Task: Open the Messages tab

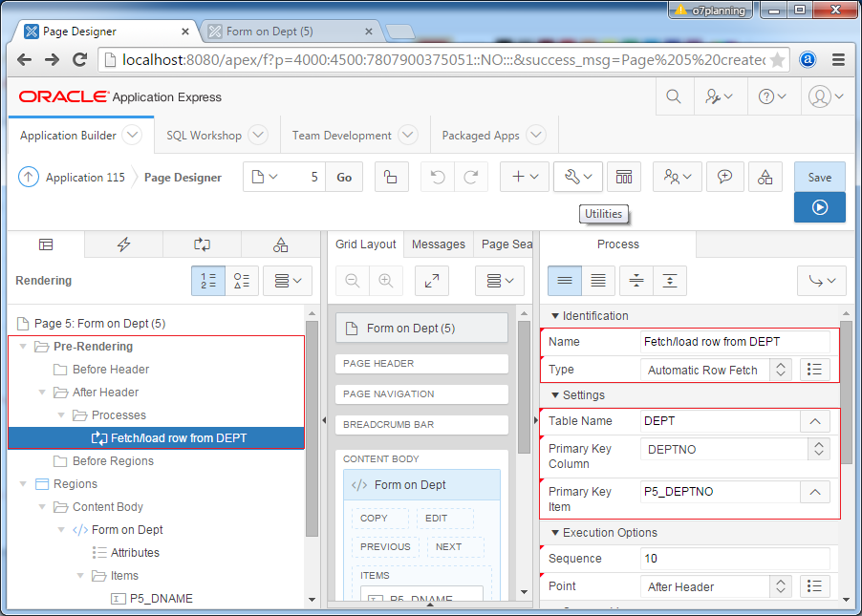Action: (439, 244)
